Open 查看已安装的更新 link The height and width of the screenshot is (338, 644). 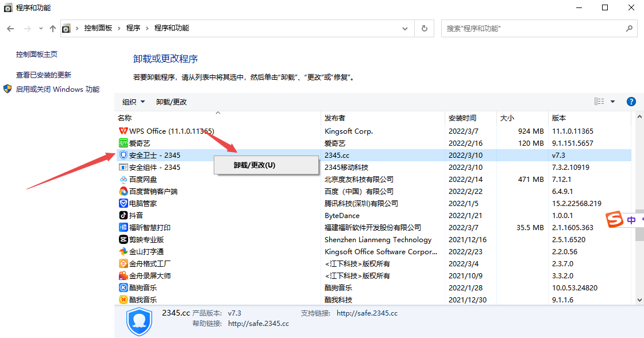point(44,75)
